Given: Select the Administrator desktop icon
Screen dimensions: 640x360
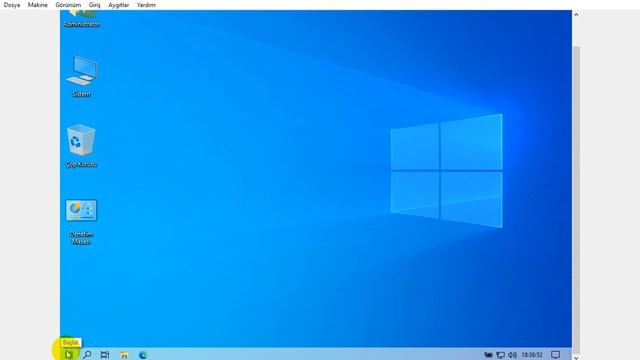Looking at the screenshot, I should click(x=81, y=19).
